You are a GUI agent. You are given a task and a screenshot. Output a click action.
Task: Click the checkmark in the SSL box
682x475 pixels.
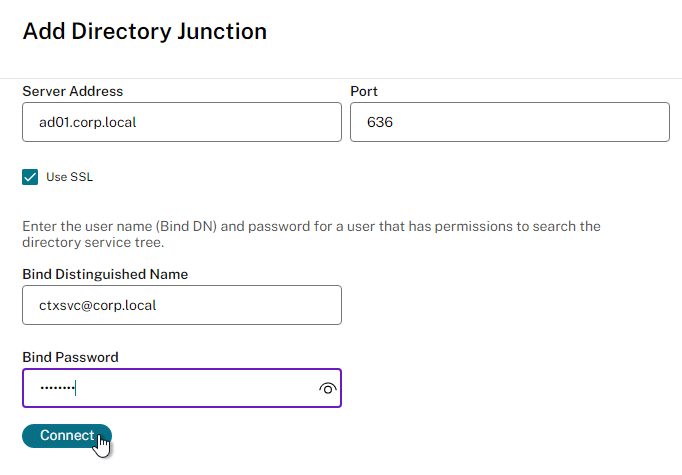pos(30,177)
